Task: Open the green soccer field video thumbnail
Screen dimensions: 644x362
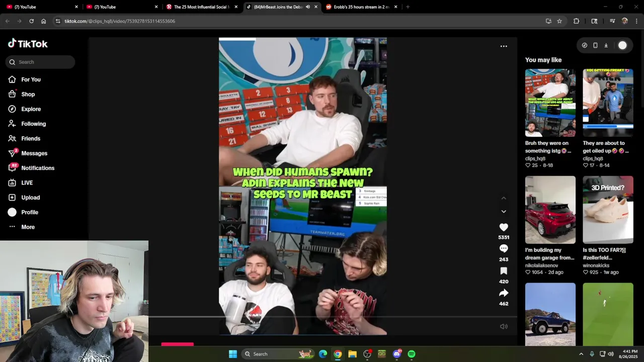Action: 608,314
